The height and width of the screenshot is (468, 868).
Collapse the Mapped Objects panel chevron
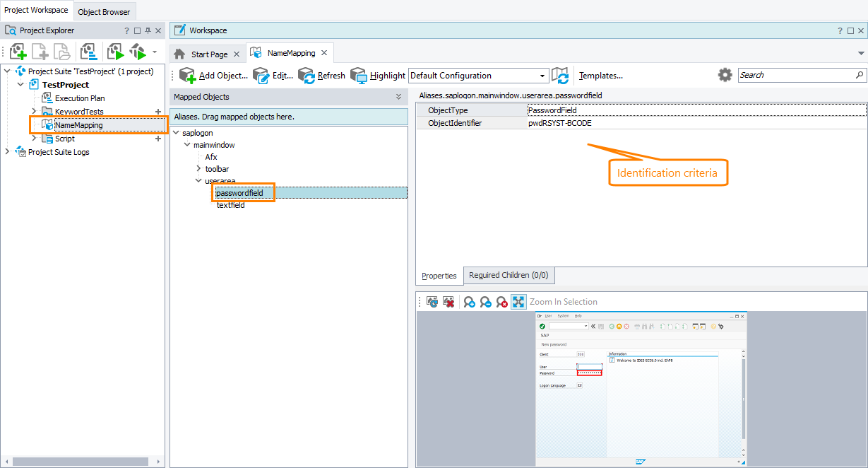[x=398, y=97]
